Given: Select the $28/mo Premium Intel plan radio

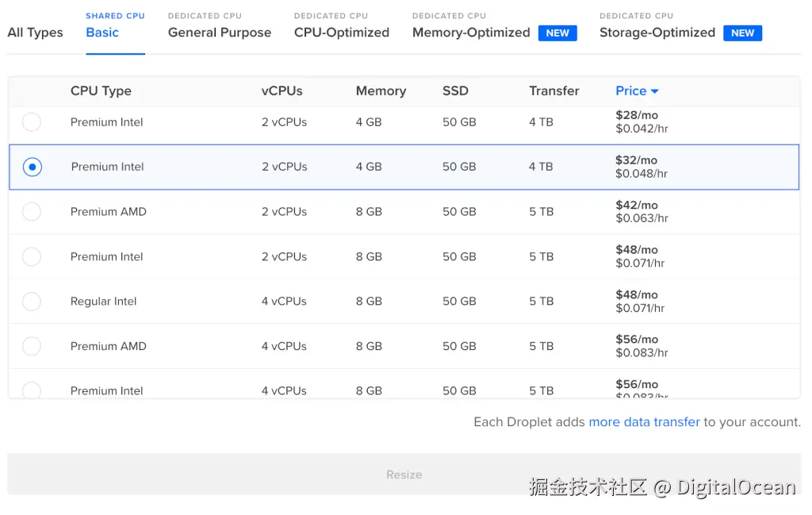Looking at the screenshot, I should (x=31, y=122).
